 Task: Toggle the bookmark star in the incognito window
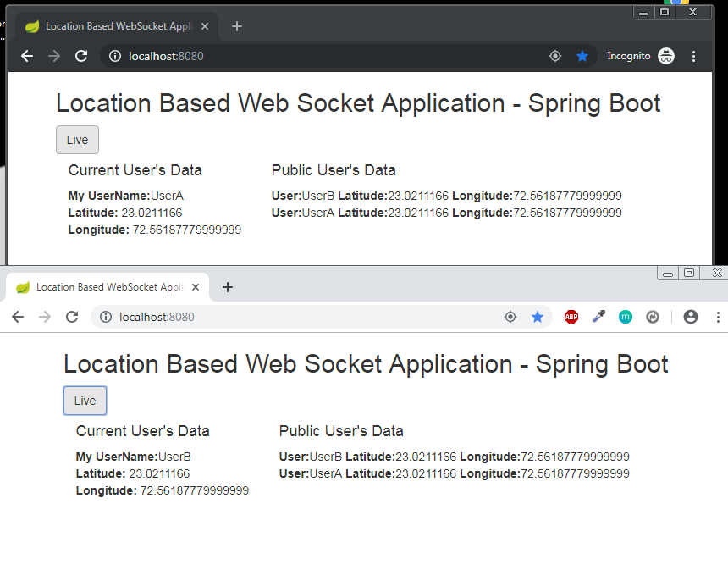point(582,56)
